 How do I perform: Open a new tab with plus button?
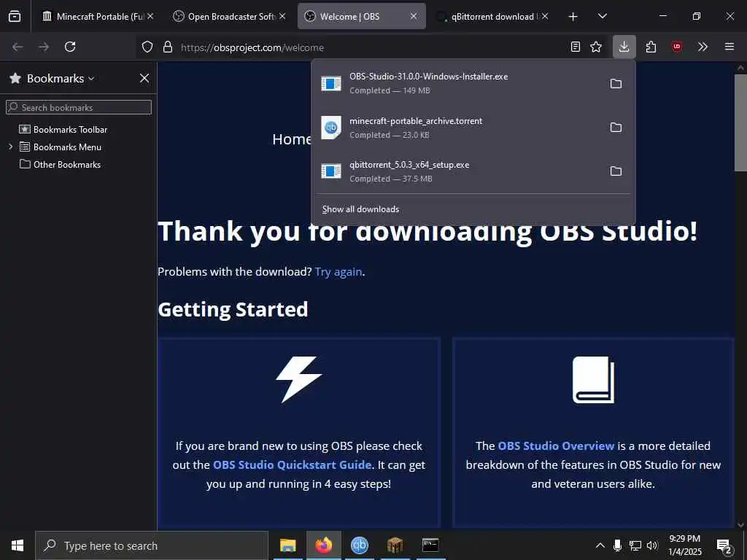point(573,17)
